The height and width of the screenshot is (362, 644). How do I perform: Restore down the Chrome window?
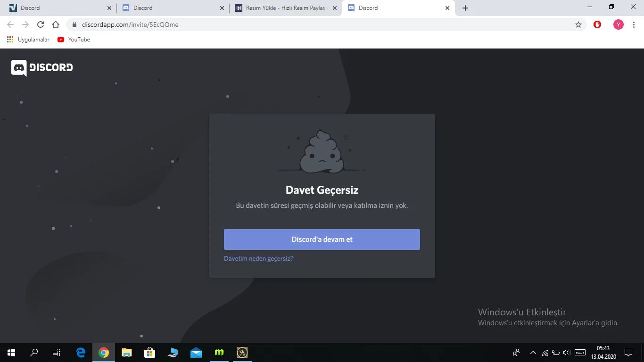click(611, 7)
